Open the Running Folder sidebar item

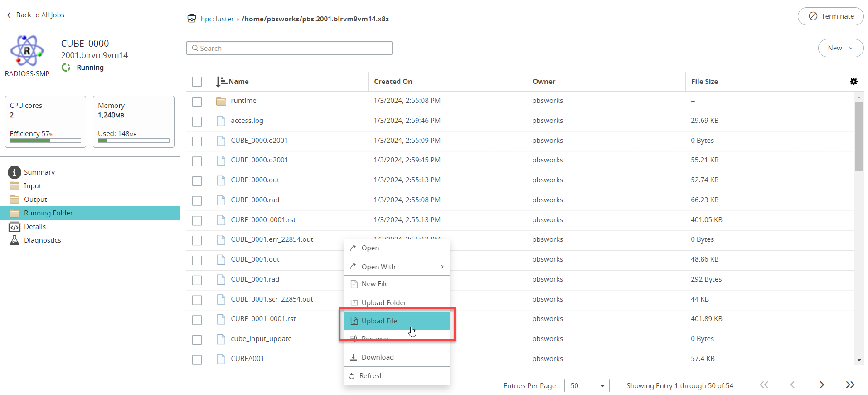tap(90, 213)
